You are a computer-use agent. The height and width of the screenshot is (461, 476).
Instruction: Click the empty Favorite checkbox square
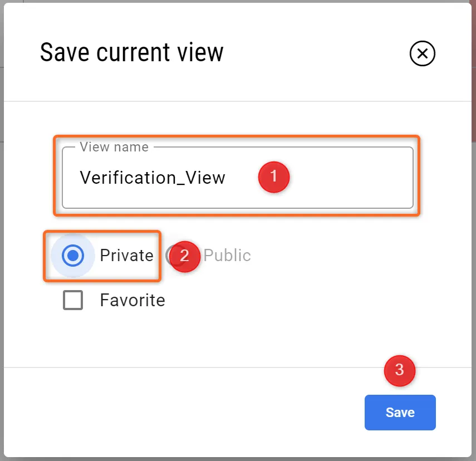coord(73,301)
